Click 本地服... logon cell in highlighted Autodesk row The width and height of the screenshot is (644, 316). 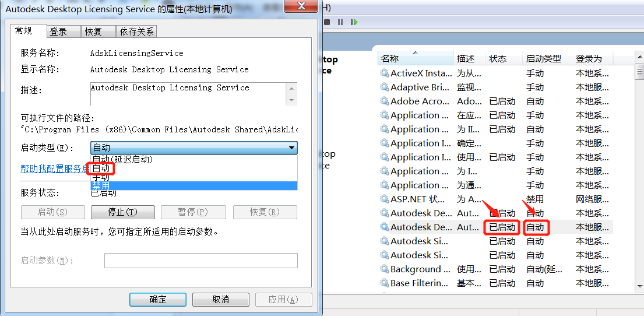[x=592, y=227]
